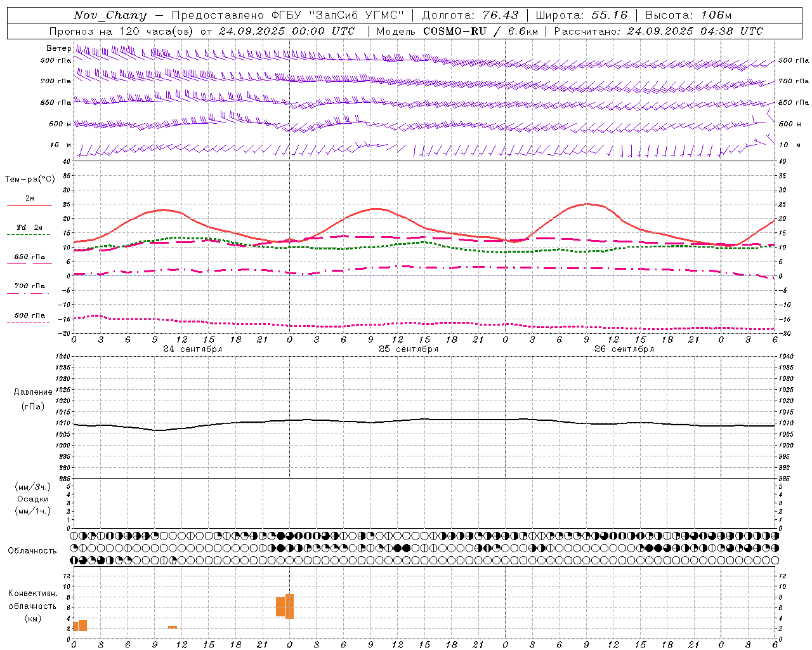This screenshot has width=812, height=650.
Task: Click the Конвективн. label
Action: [x=33, y=594]
